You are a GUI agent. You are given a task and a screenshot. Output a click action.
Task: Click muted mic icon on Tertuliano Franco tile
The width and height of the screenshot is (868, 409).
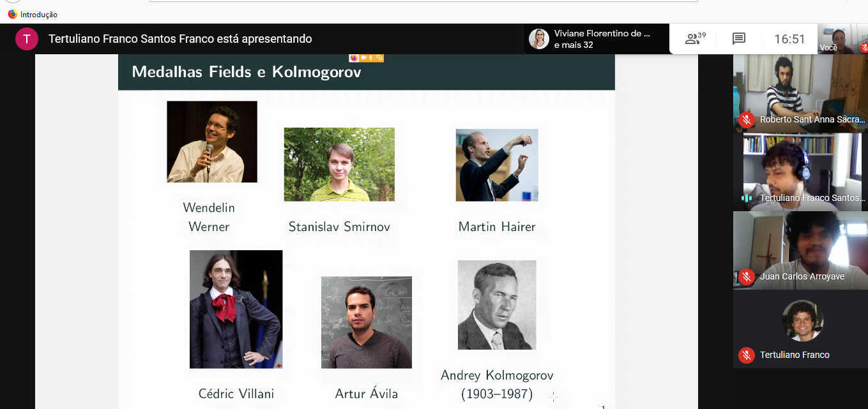click(x=747, y=355)
